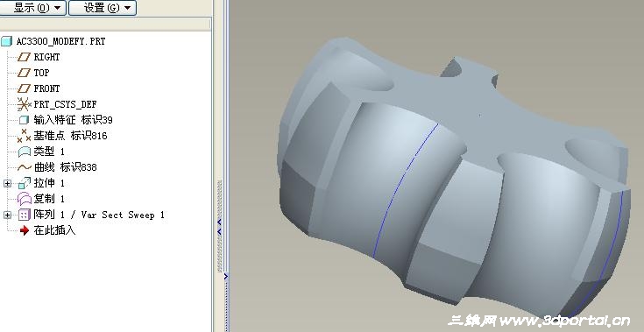This screenshot has height=332, width=644.
Task: Open the 设置 (Settings) dropdown menu
Action: tap(103, 8)
